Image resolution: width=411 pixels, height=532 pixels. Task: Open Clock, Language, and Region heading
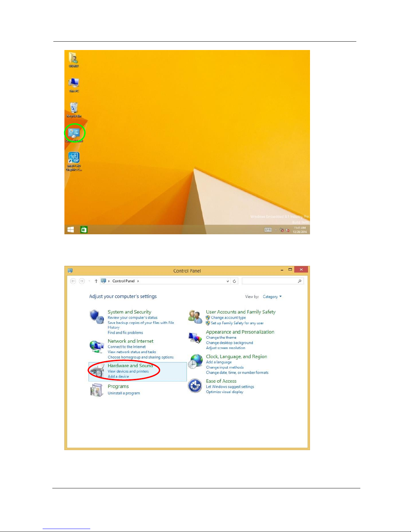[237, 356]
